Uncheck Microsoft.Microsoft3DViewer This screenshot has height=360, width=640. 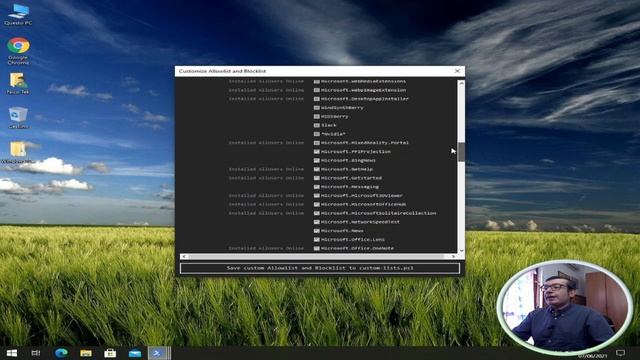(316, 196)
